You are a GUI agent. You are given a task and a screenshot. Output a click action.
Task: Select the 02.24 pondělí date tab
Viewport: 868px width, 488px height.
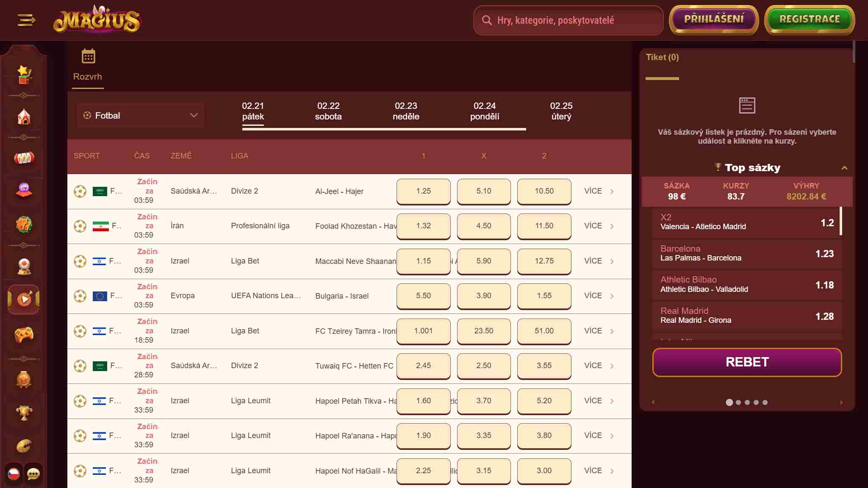(485, 111)
